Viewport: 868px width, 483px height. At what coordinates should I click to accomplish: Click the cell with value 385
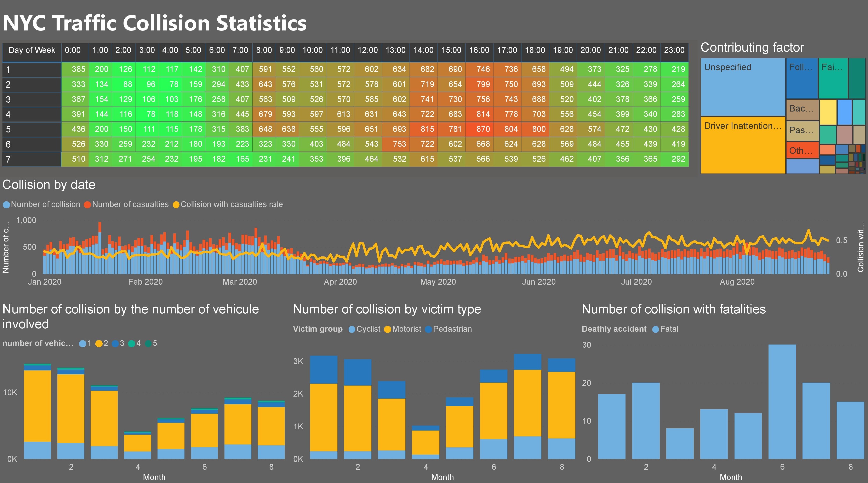tap(75, 69)
